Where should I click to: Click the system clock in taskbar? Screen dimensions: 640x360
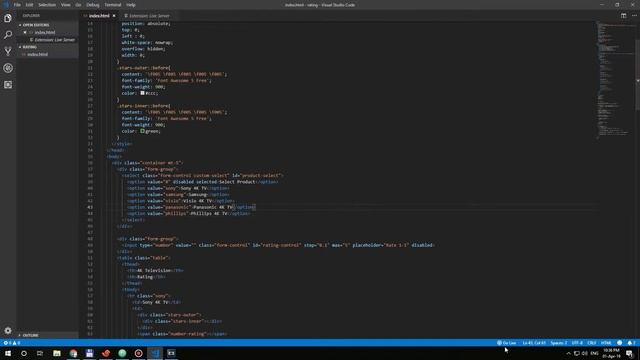pyautogui.click(x=611, y=353)
